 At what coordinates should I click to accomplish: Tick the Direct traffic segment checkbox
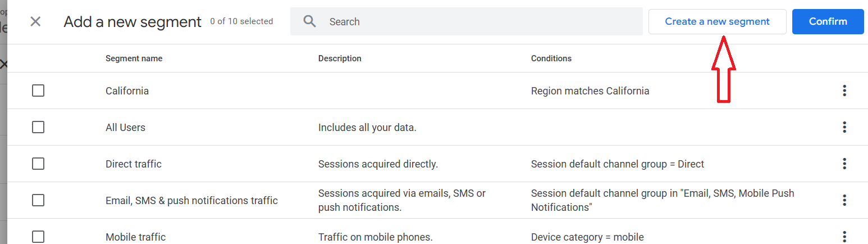(38, 164)
